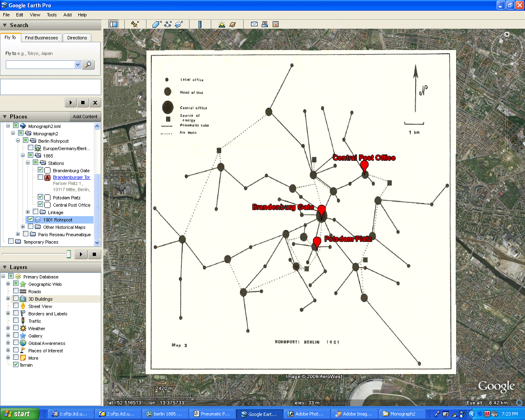Open the Brandenburger Tor link
The image size is (525, 420).
coord(71,177)
